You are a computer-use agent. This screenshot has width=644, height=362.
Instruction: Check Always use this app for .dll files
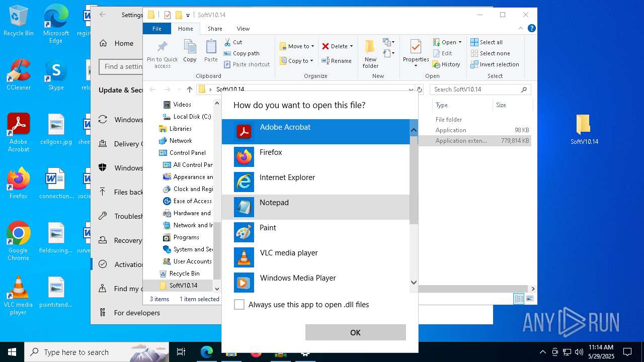click(239, 305)
